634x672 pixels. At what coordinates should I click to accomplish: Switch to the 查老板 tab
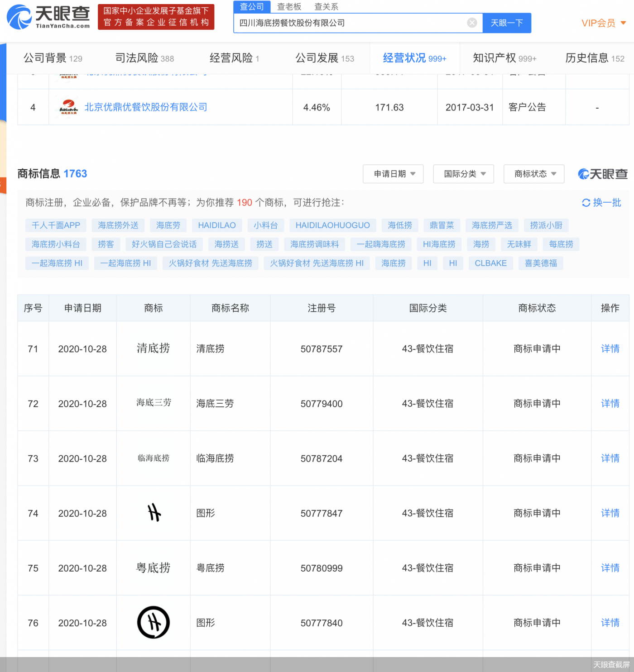tap(289, 6)
